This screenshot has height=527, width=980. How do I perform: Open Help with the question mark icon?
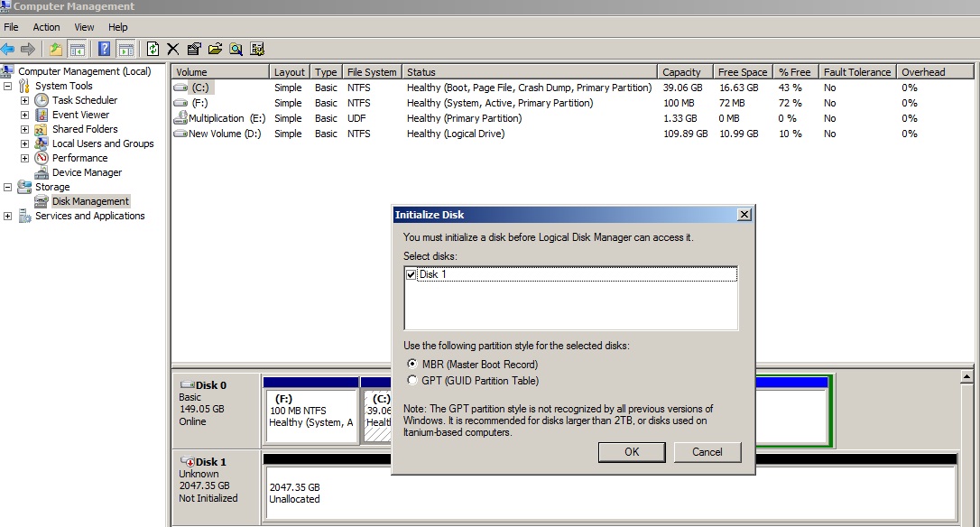click(x=105, y=49)
